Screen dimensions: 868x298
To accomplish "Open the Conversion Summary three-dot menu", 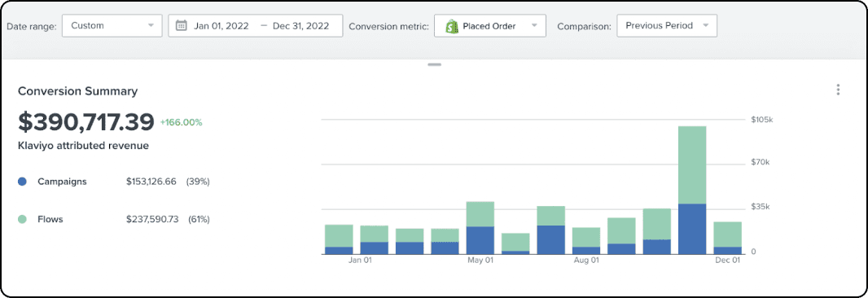I will coord(838,90).
